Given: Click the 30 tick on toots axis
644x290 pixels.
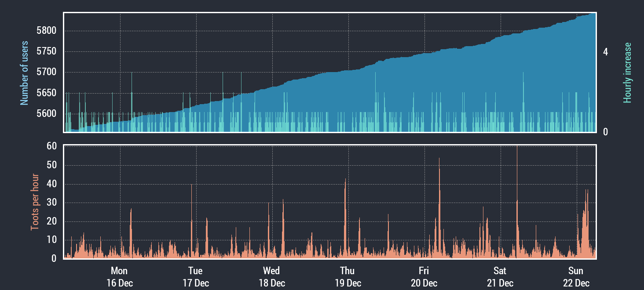Looking at the screenshot, I should pos(52,203).
